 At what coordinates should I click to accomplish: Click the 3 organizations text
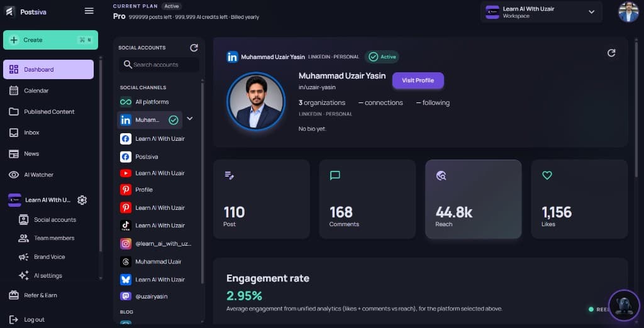[x=322, y=102]
